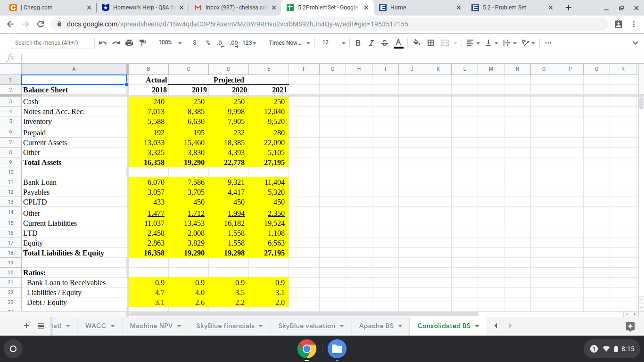The height and width of the screenshot is (362, 644).
Task: Open the borders menu
Action: 430,43
